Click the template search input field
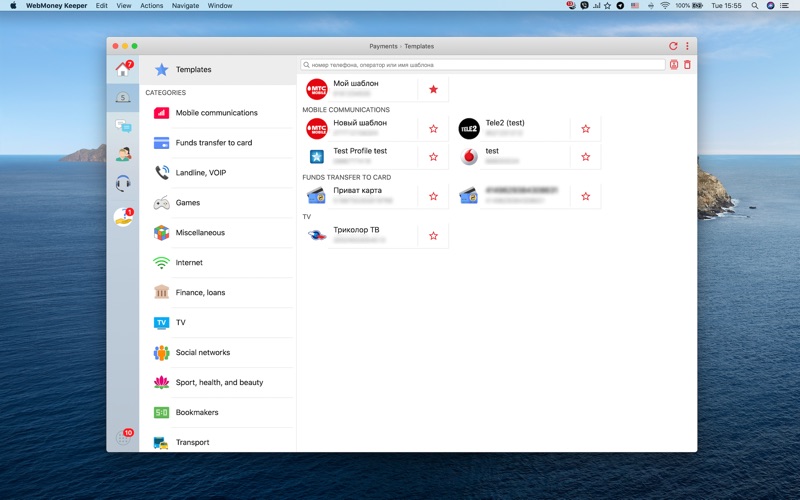This screenshot has width=800, height=500. 483,65
